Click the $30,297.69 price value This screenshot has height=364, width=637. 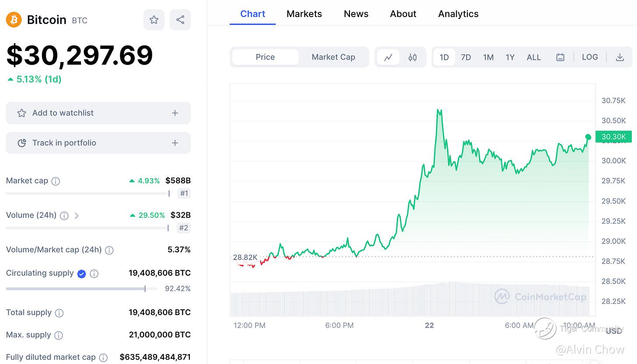(x=80, y=55)
